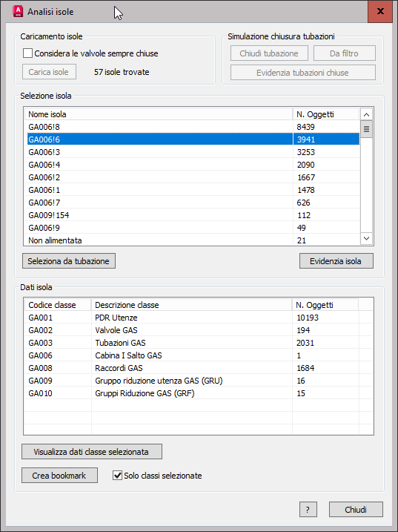Click the Chiudi tubazione button
The height and width of the screenshot is (532, 398).
tap(269, 53)
